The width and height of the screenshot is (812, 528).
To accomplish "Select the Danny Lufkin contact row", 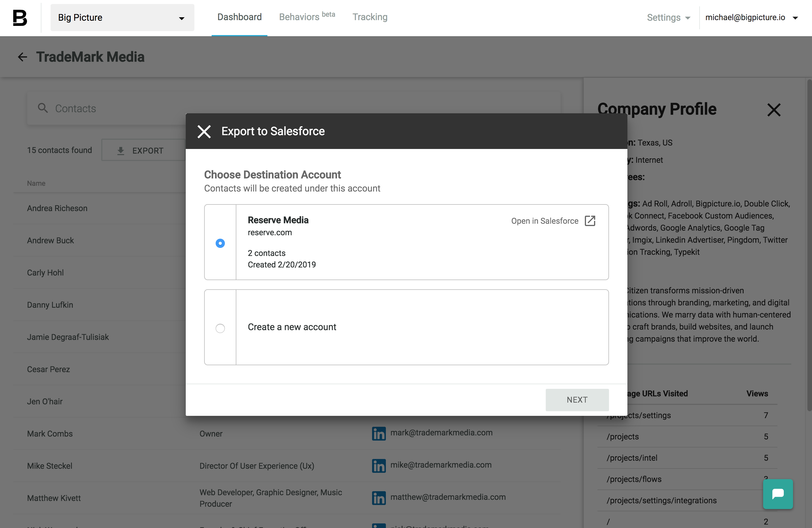I will tap(99, 305).
